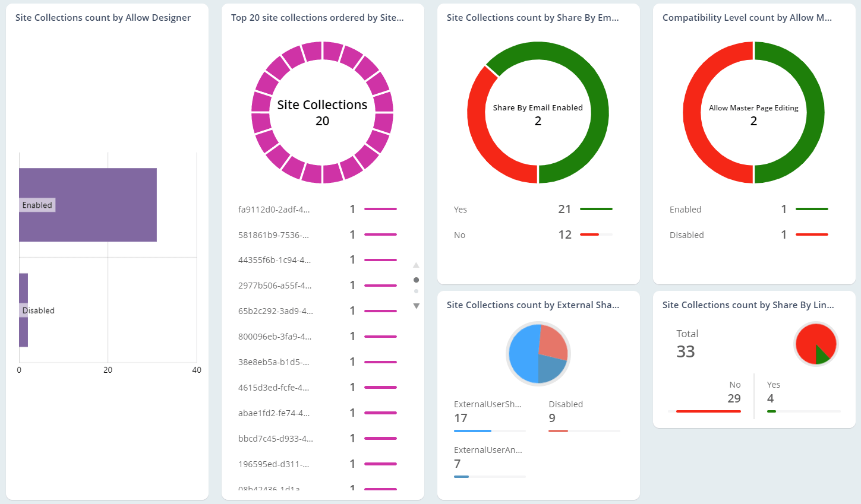Click the Enabled bar in Allow Designer chart
Image resolution: width=861 pixels, height=504 pixels.
click(x=87, y=204)
